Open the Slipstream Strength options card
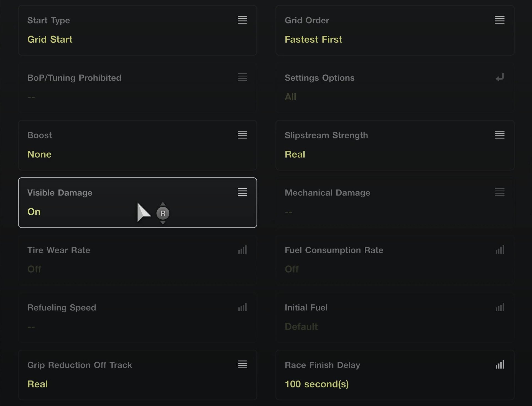The height and width of the screenshot is (406, 532). point(395,145)
